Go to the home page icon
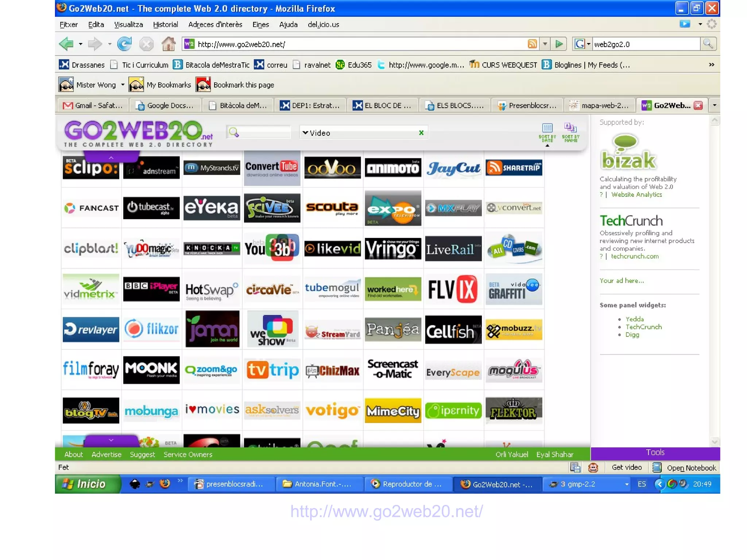 (168, 44)
